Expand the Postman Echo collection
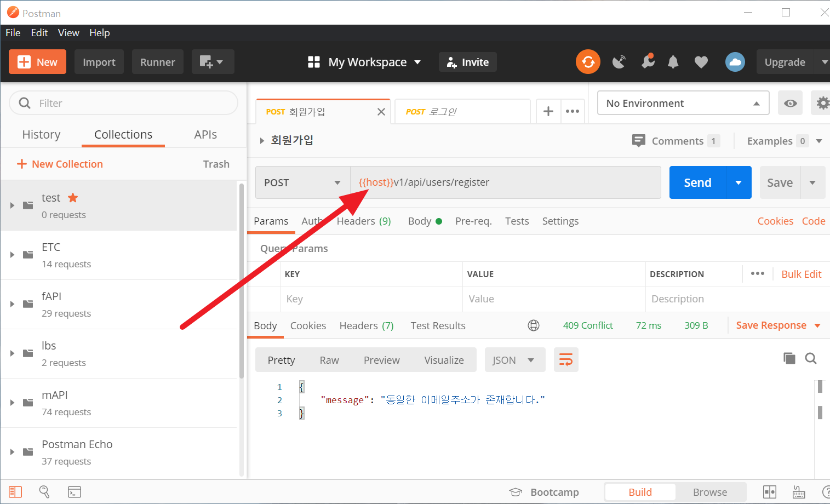This screenshot has height=504, width=830. click(x=12, y=452)
